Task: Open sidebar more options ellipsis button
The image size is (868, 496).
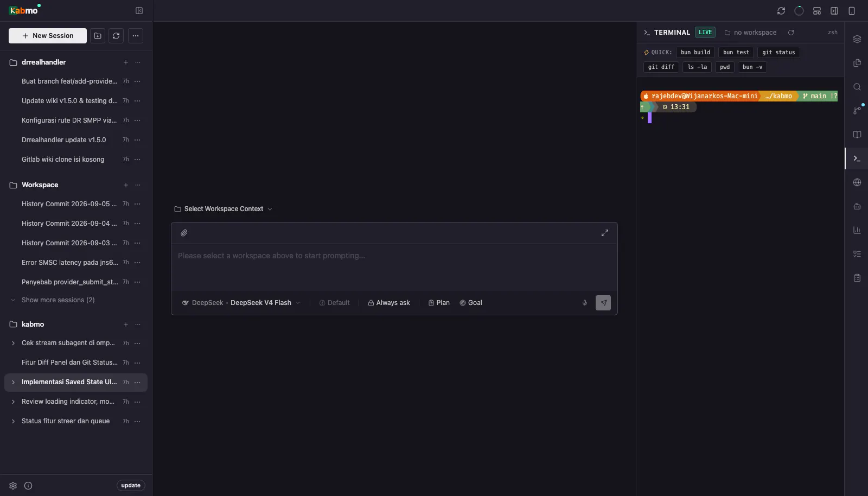Action: [136, 36]
